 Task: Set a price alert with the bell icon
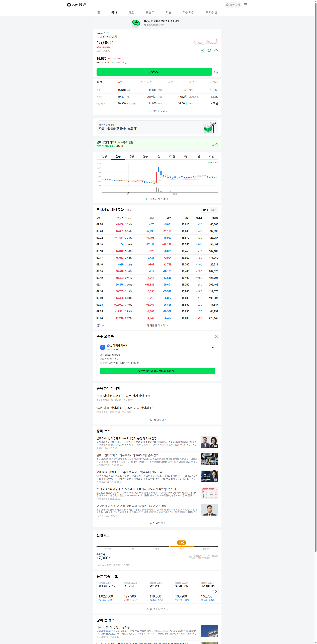tap(209, 51)
